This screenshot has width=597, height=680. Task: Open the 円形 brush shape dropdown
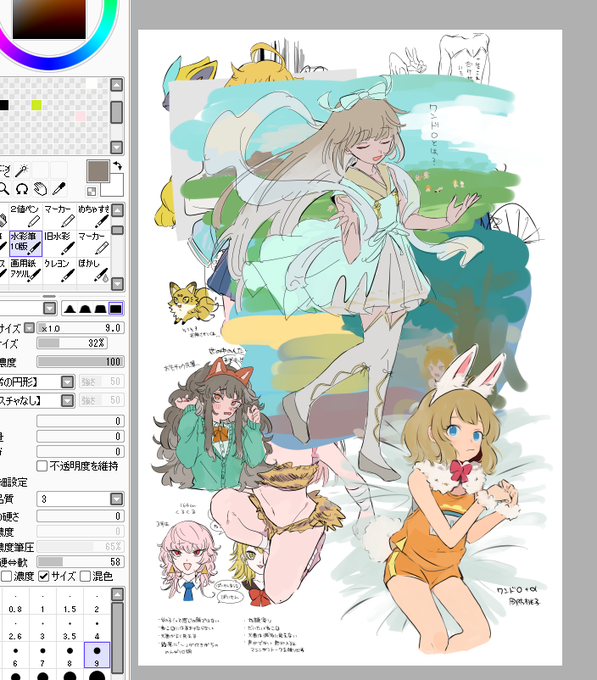68,382
